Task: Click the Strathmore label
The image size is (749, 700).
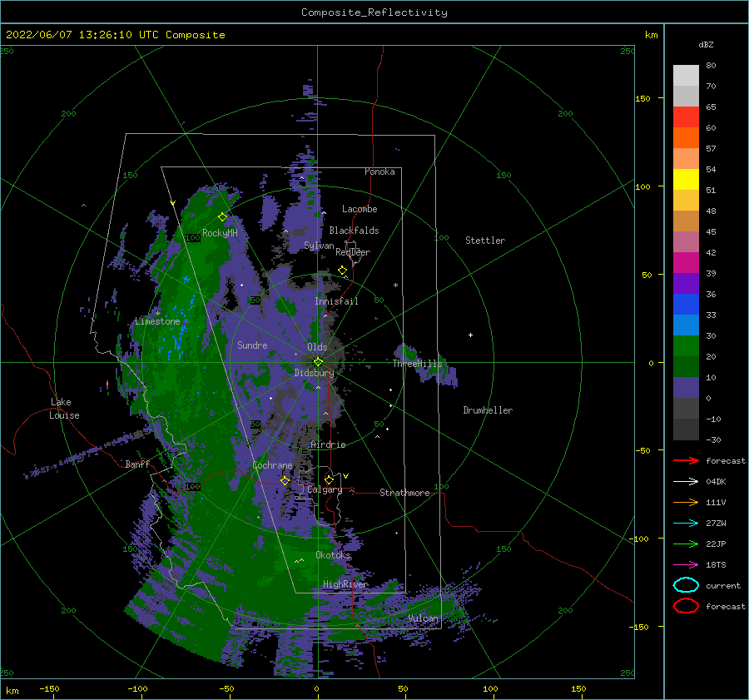Action: (x=404, y=493)
